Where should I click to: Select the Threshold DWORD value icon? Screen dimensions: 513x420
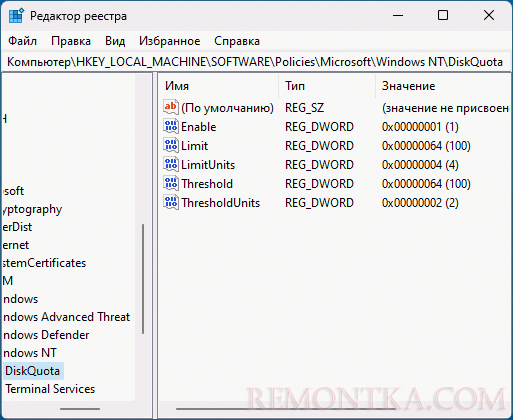[x=171, y=183]
